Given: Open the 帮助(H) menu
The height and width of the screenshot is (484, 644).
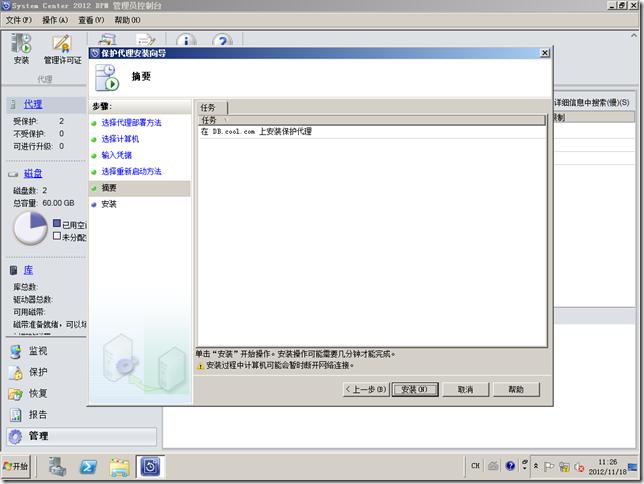Looking at the screenshot, I should pyautogui.click(x=127, y=20).
